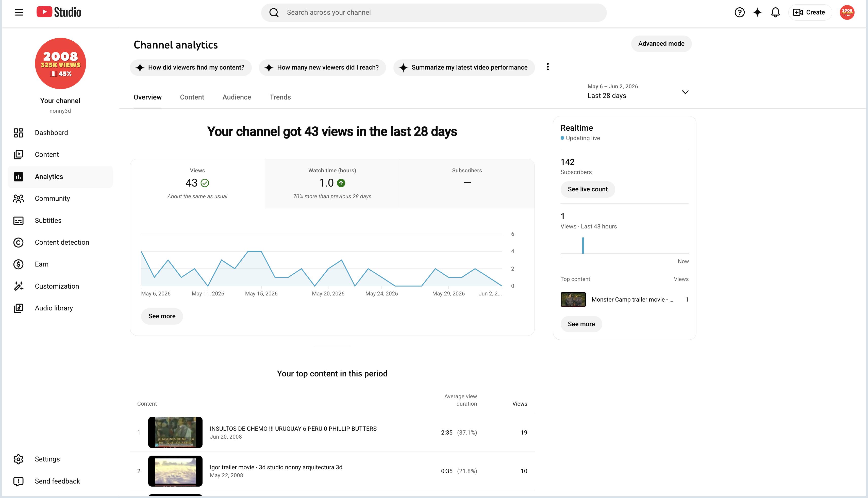Click the sparkle Ask Studio icon in header
Viewport: 868px width, 498px height.
(758, 12)
